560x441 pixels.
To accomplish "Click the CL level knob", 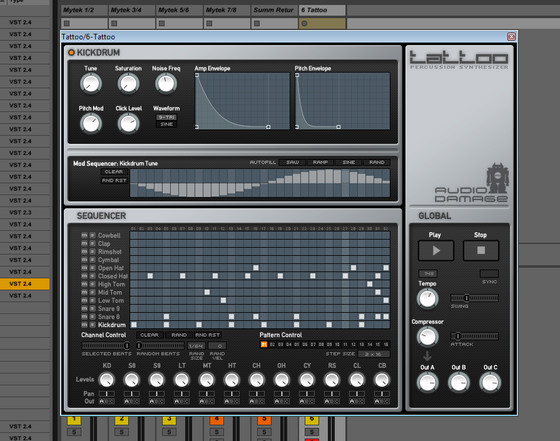I will pyautogui.click(x=356, y=380).
